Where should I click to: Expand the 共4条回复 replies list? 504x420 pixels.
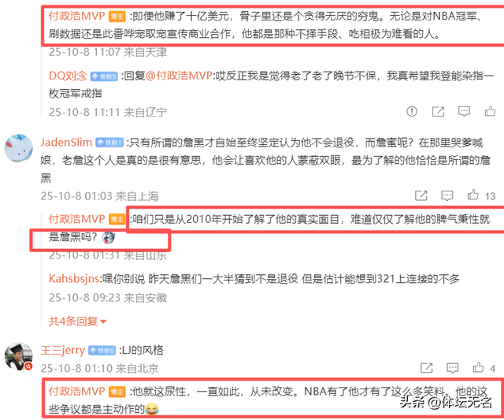[77, 321]
